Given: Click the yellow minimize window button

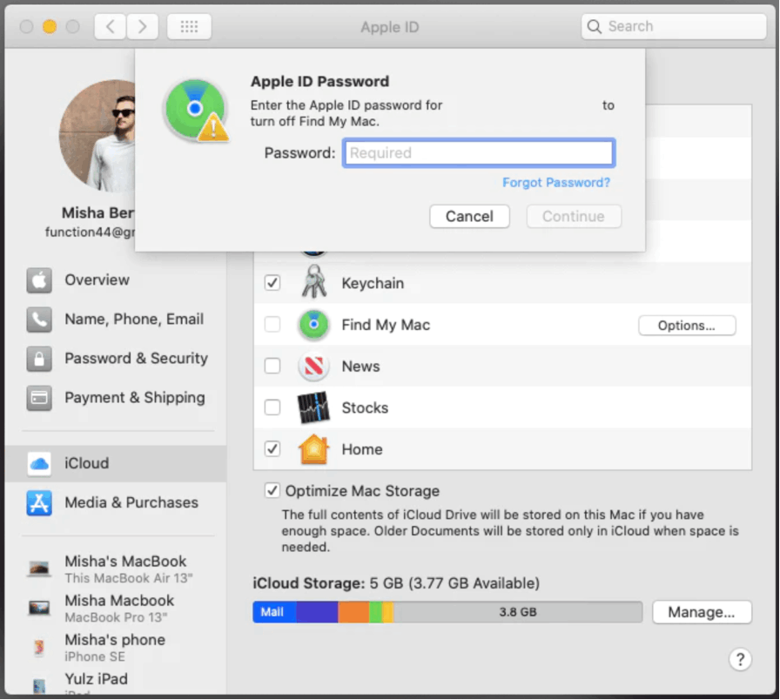Looking at the screenshot, I should click(50, 26).
